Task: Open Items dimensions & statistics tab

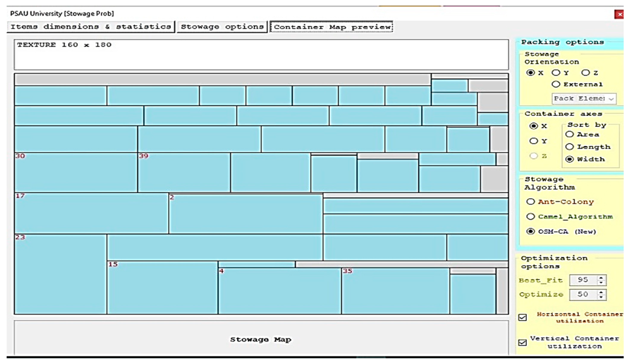Action: pyautogui.click(x=91, y=27)
